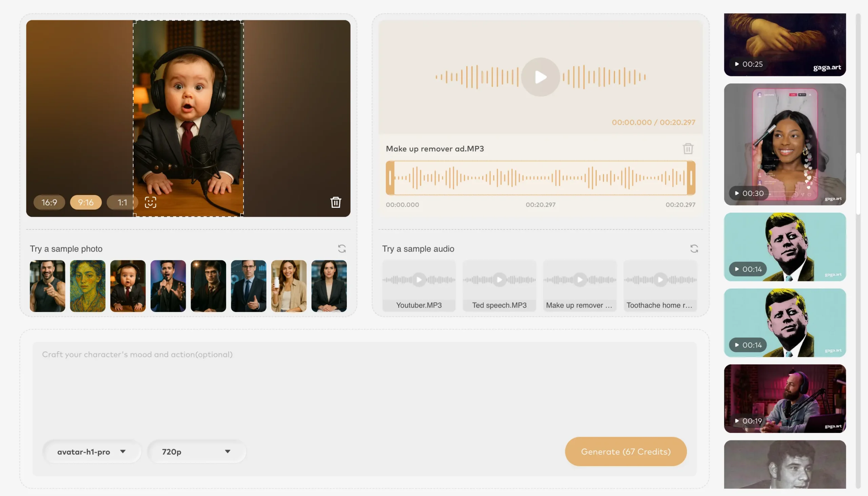
Task: Switch to the 1:1 aspect ratio
Action: point(122,202)
